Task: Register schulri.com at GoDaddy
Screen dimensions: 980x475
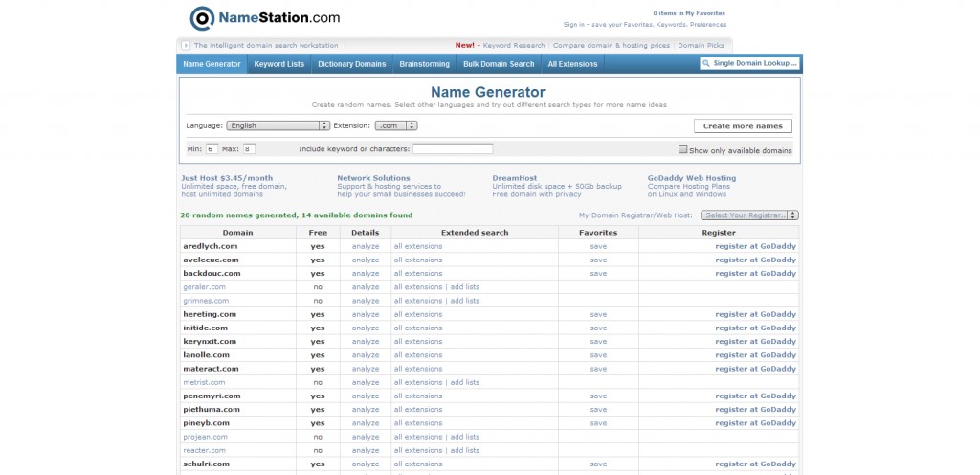Action: (x=756, y=464)
